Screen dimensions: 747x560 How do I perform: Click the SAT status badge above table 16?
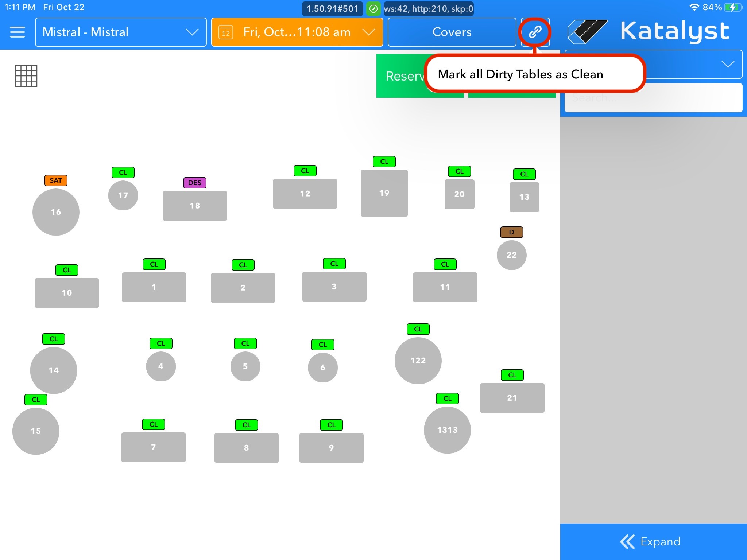tap(56, 180)
